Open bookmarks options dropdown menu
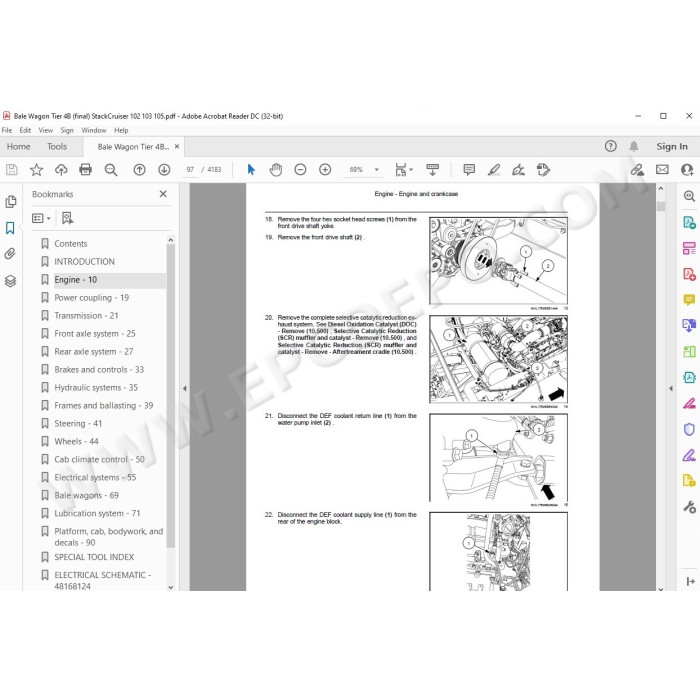 pyautogui.click(x=42, y=218)
